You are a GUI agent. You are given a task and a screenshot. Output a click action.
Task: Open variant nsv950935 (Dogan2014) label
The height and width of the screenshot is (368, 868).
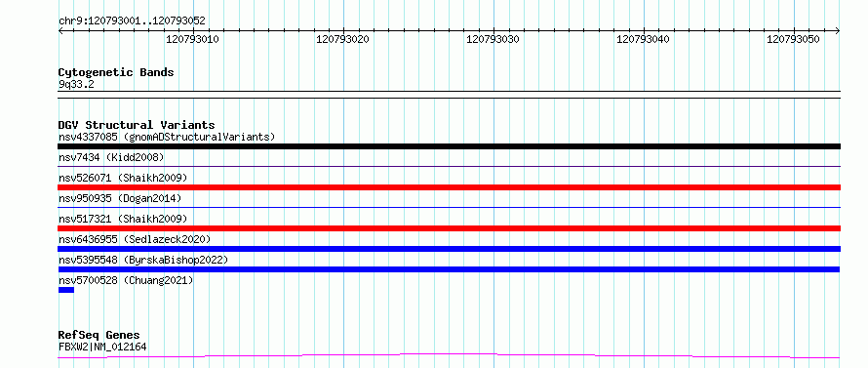pos(120,198)
